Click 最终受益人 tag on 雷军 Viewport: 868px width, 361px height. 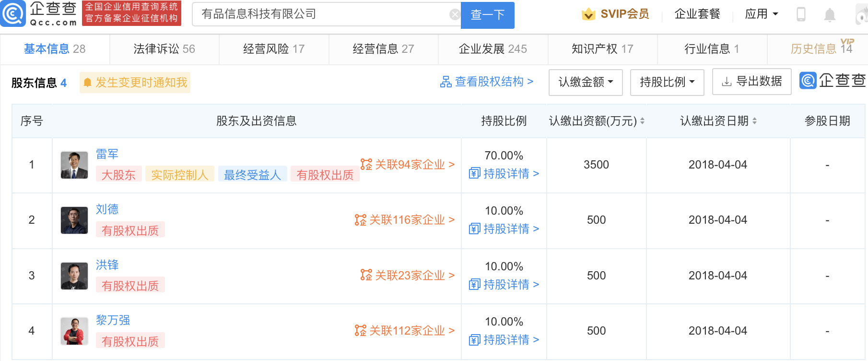coord(252,175)
